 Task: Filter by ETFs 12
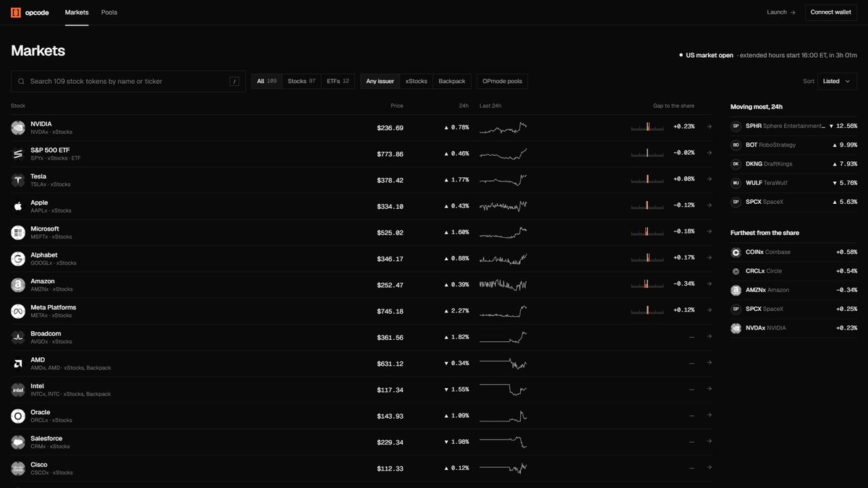pyautogui.click(x=338, y=82)
